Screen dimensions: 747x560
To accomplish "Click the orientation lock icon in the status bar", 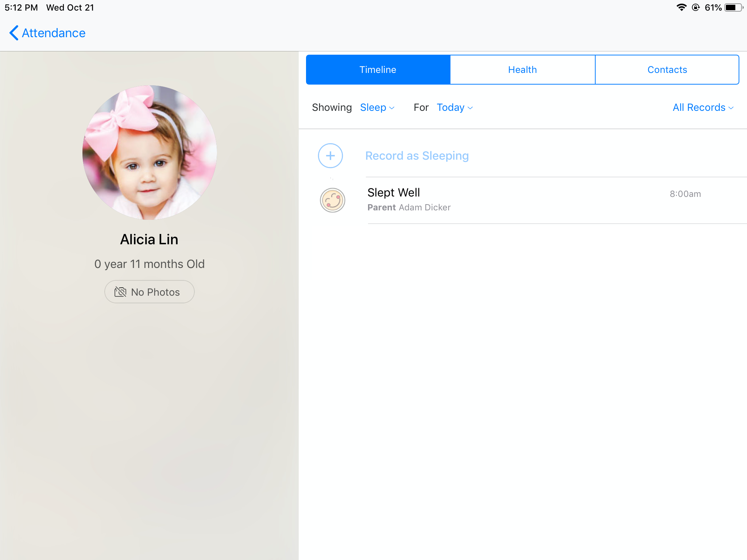I will [696, 7].
